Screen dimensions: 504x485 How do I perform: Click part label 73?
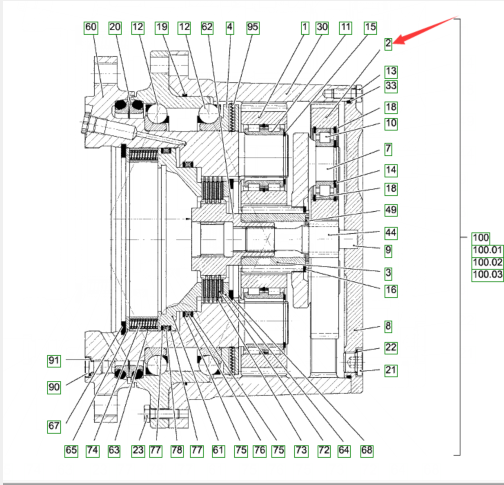(x=301, y=451)
